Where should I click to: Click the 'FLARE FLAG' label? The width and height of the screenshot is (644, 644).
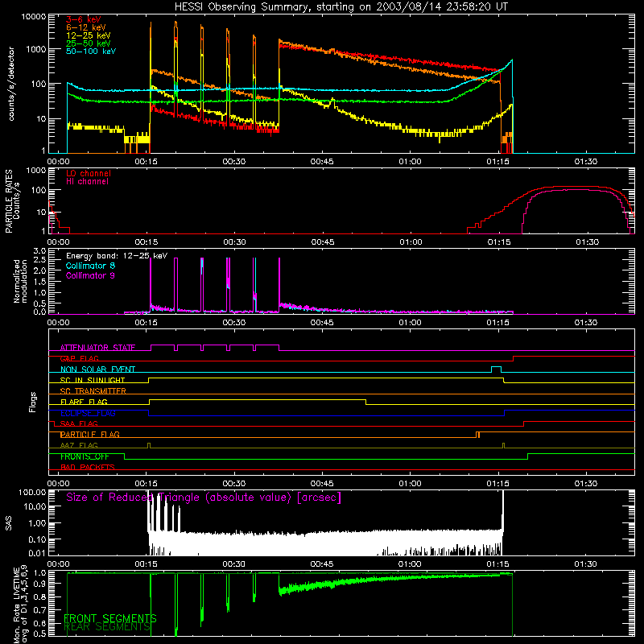[x=84, y=402]
